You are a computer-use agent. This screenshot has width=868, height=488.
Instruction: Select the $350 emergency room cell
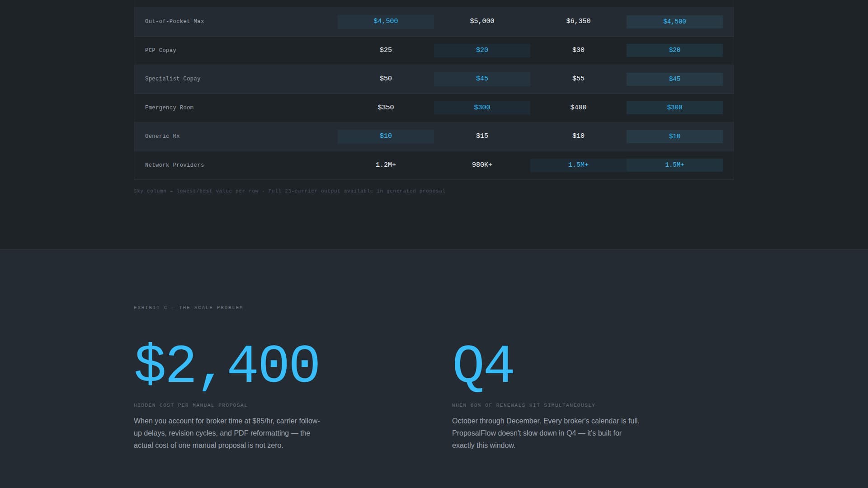pyautogui.click(x=386, y=108)
